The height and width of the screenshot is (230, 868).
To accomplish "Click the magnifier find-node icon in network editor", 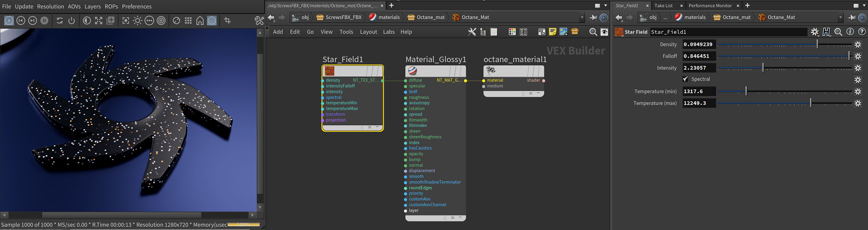I will pyautogui.click(x=593, y=32).
